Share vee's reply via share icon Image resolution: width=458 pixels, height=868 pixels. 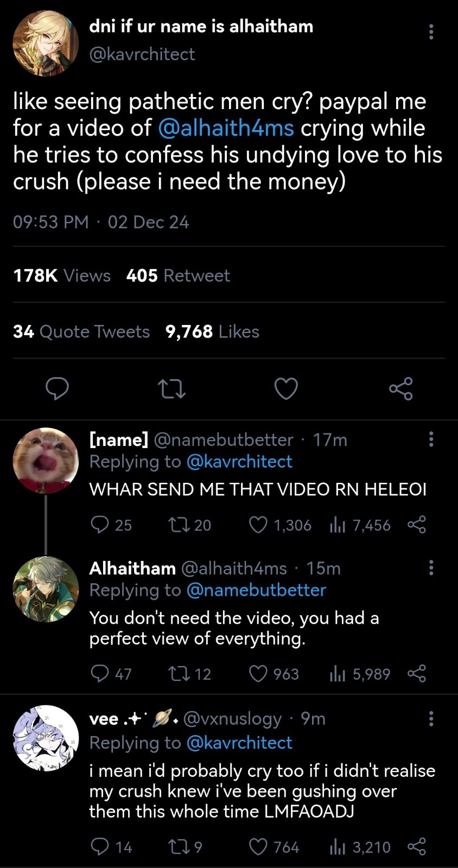(416, 847)
